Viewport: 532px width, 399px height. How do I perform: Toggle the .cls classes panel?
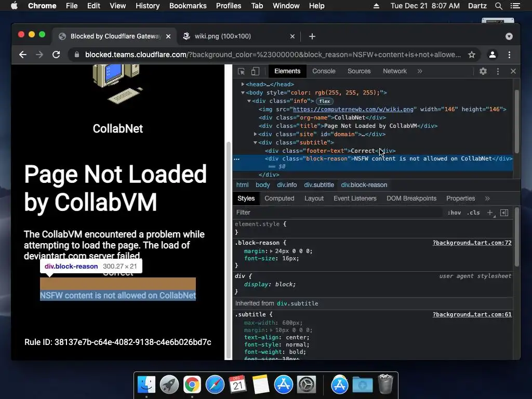coord(473,212)
